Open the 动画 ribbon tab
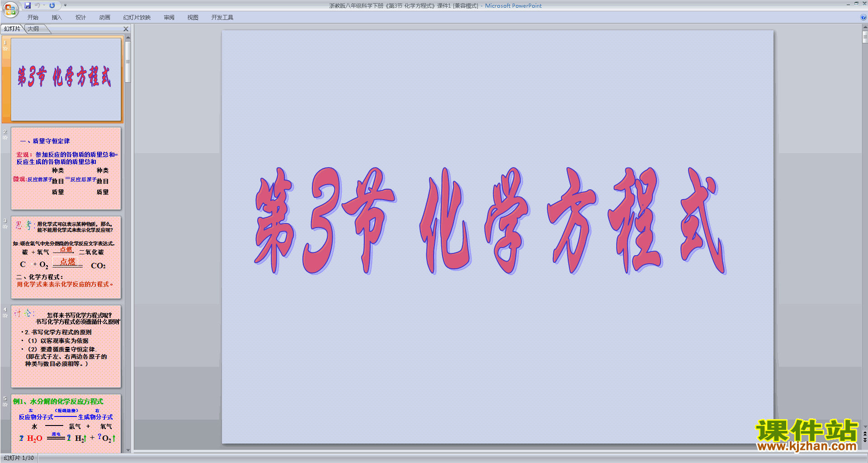Viewport: 868px width, 463px height. point(104,18)
